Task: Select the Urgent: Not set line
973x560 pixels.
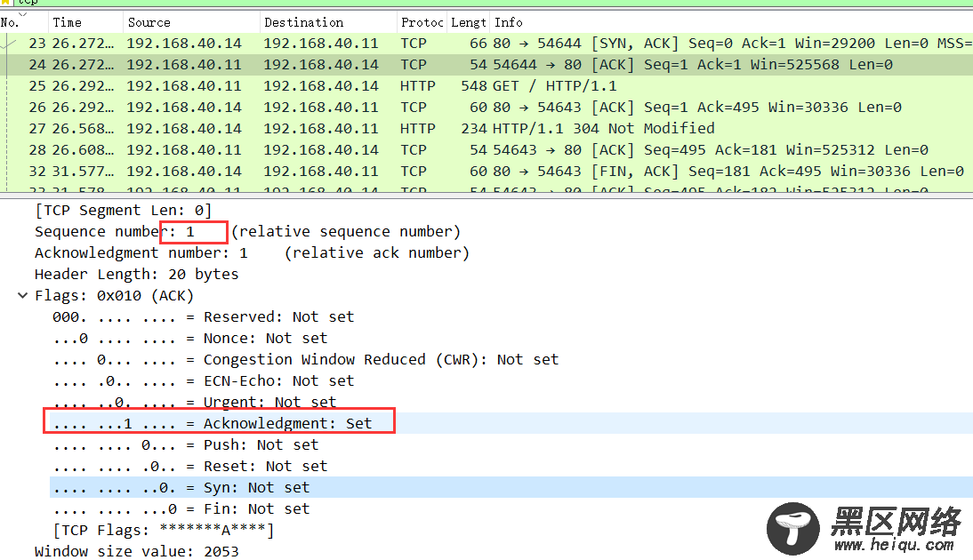Action: click(x=194, y=402)
